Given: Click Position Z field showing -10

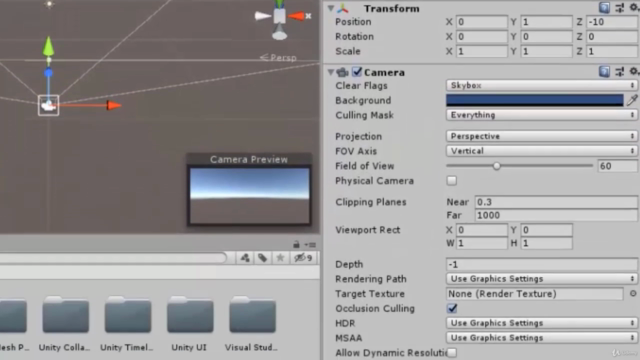Looking at the screenshot, I should [612, 22].
